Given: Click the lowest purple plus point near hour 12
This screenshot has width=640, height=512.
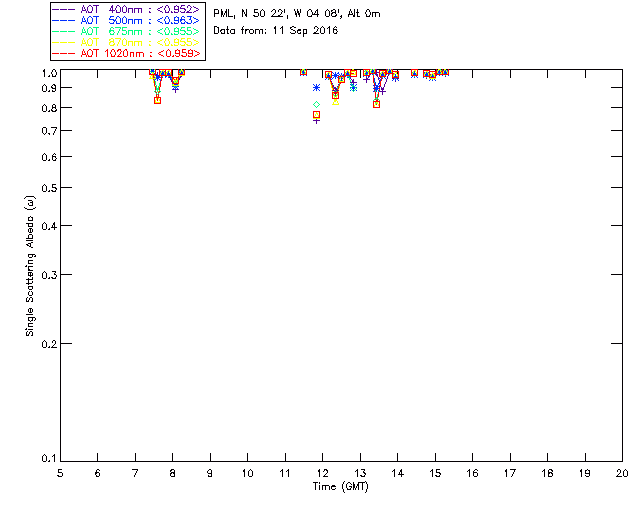Looking at the screenshot, I should [316, 121].
